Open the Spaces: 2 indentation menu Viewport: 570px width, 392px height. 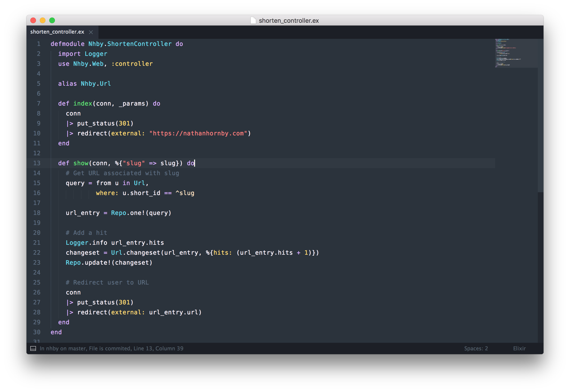pos(476,348)
